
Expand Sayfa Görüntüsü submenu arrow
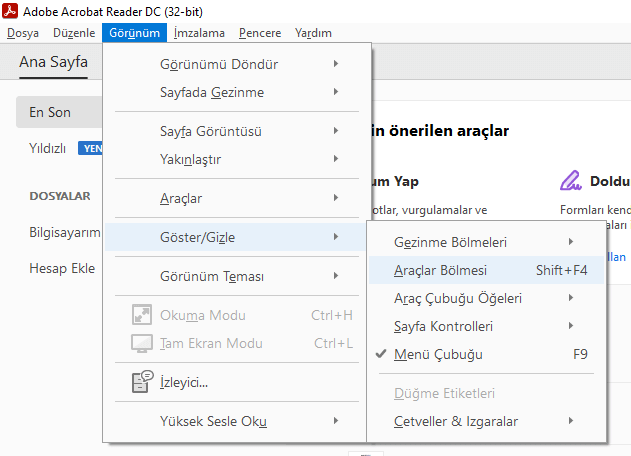336,131
